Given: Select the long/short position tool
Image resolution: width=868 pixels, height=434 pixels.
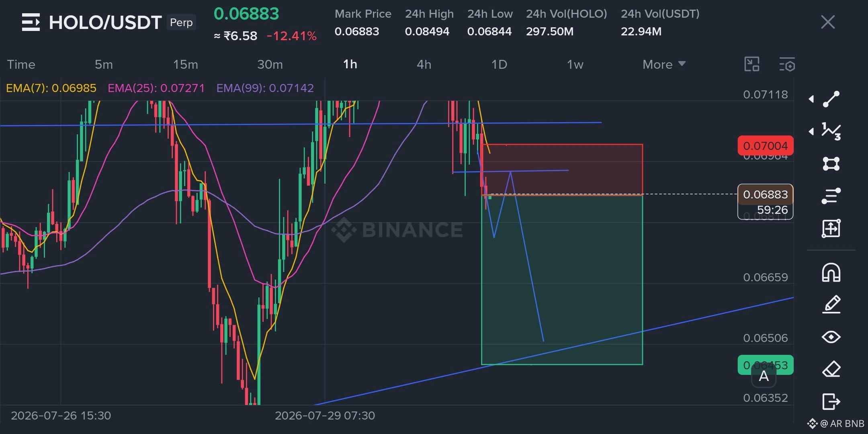Looking at the screenshot, I should coord(831,228).
